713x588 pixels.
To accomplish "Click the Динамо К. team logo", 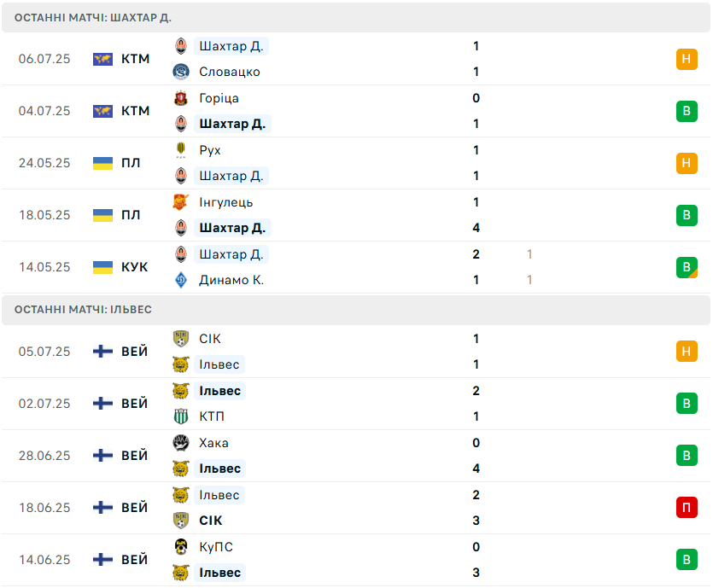I will 181,280.
